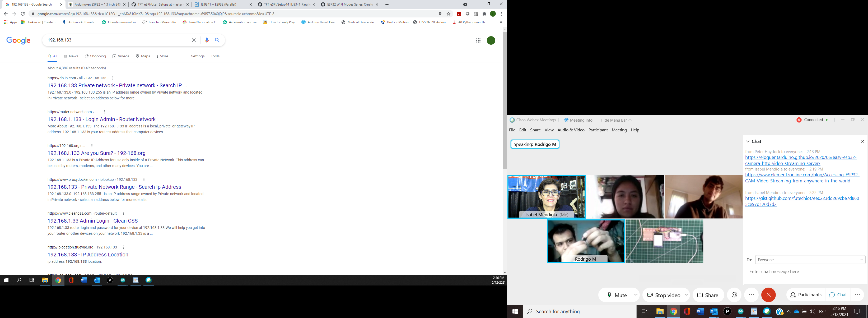Viewport: 868px width, 318px height.
Task: Open a new Chrome tab with the plus
Action: 387,4
